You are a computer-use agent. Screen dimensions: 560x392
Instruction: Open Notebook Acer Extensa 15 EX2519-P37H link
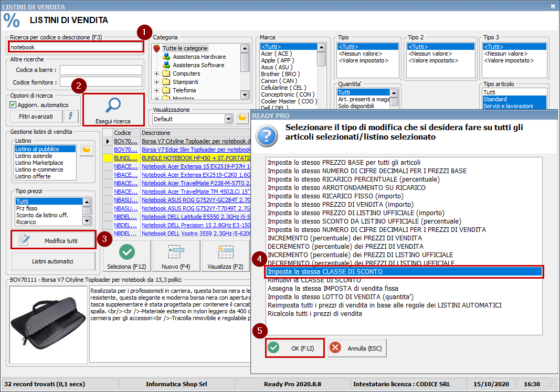pos(196,166)
